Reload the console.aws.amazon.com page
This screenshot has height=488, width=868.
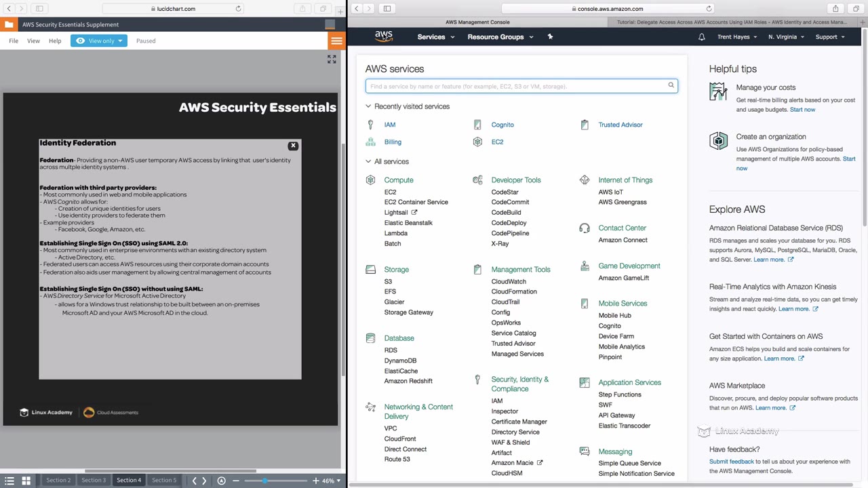pyautogui.click(x=709, y=9)
